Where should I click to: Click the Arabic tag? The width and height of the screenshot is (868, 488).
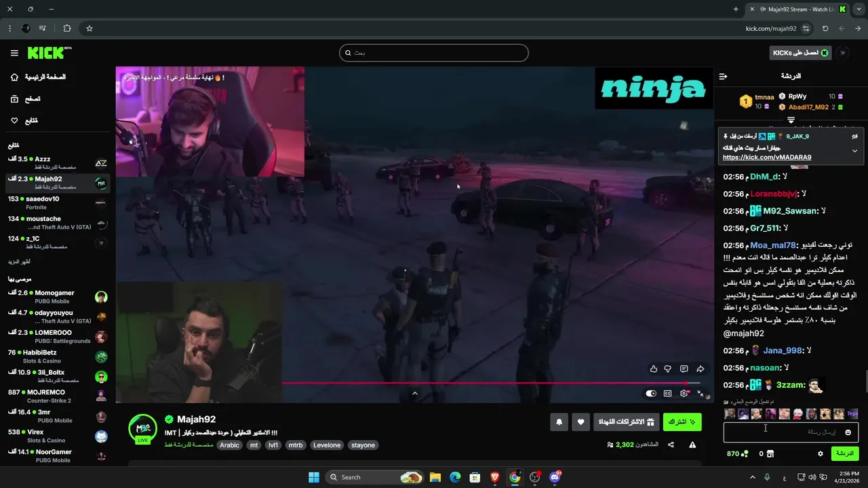click(229, 445)
